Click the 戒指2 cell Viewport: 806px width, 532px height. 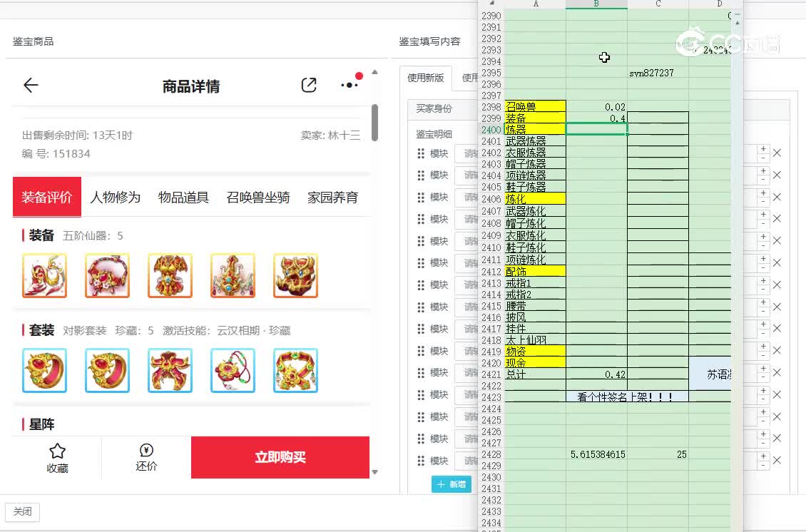[x=535, y=294]
